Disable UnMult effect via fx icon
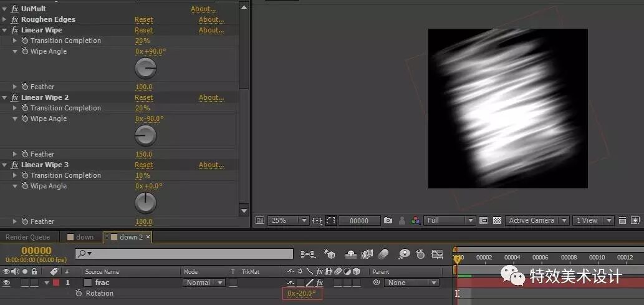 point(15,9)
